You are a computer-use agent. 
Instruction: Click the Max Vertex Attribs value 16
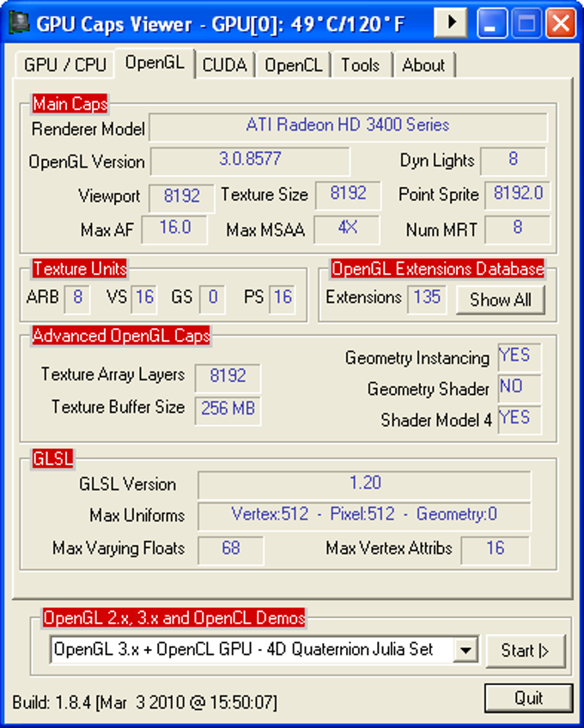(x=496, y=550)
